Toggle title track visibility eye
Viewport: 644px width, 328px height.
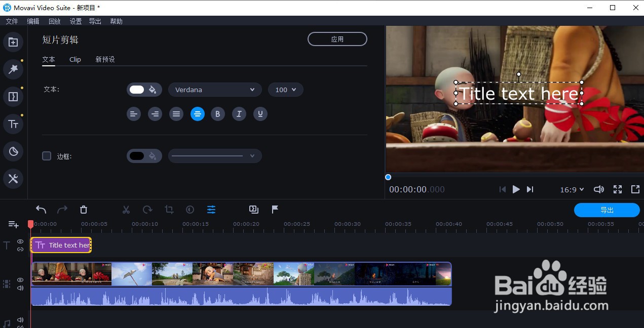coord(20,241)
